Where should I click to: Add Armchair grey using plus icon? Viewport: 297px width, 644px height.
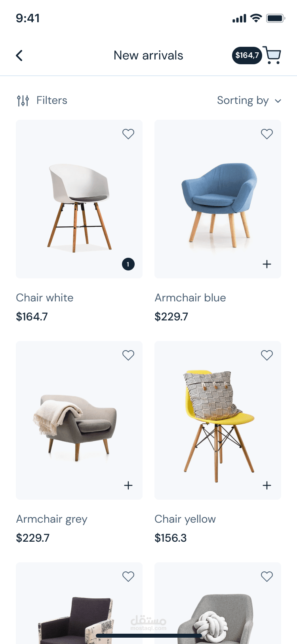pos(128,485)
